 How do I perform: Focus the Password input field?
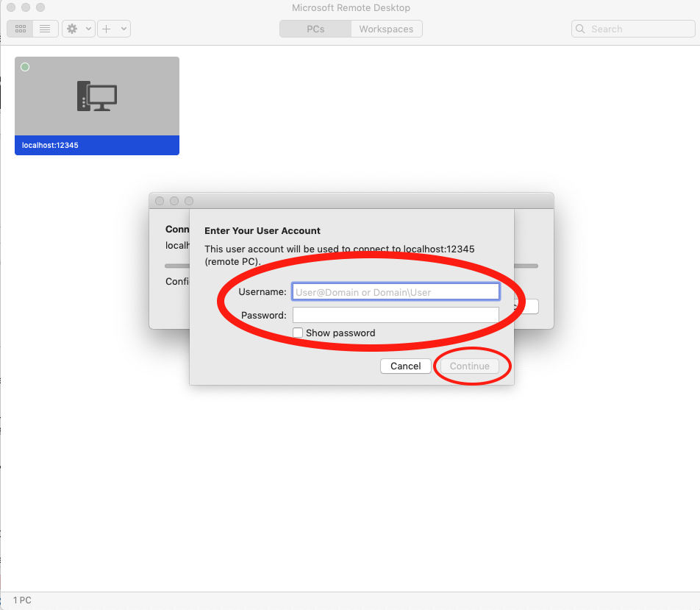396,315
